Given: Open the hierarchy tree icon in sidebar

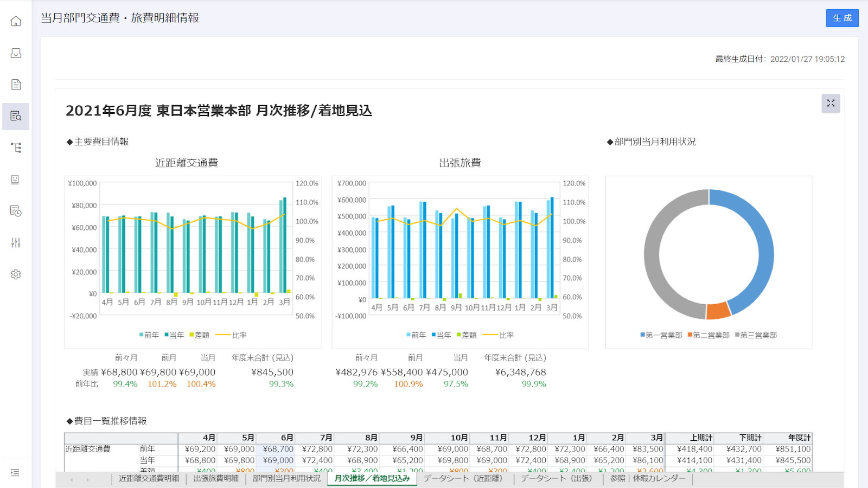Looking at the screenshot, I should click(16, 147).
